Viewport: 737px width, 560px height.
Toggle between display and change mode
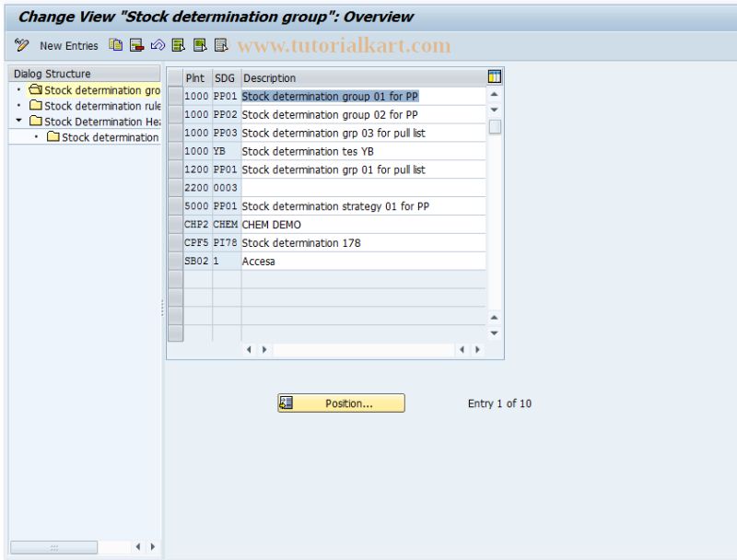coord(20,45)
